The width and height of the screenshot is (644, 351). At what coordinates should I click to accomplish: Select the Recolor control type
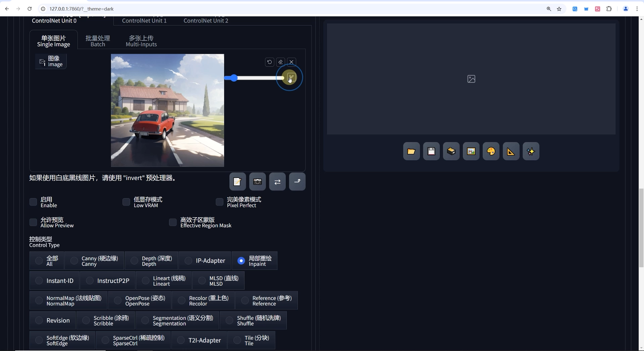pyautogui.click(x=203, y=300)
